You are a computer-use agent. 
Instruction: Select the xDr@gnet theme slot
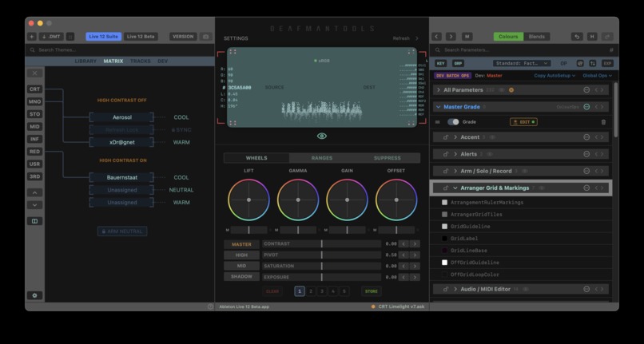122,142
